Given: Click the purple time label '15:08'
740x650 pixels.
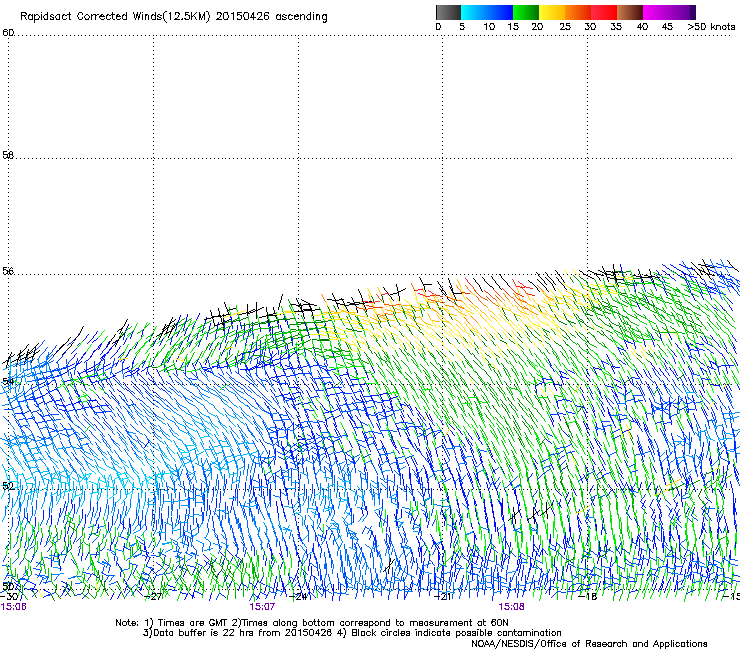Looking at the screenshot, I should coord(511,607).
